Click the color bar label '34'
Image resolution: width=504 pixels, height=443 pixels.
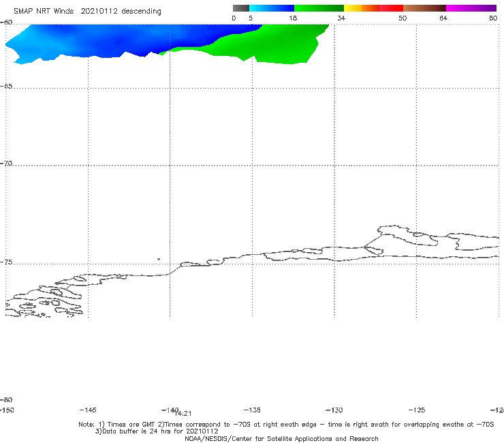pos(341,18)
